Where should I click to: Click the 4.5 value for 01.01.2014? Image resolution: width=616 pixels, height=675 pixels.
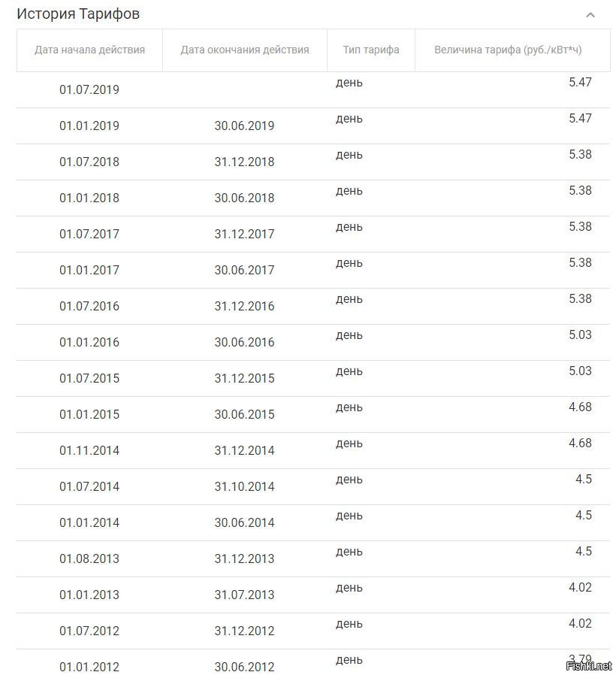tap(583, 516)
